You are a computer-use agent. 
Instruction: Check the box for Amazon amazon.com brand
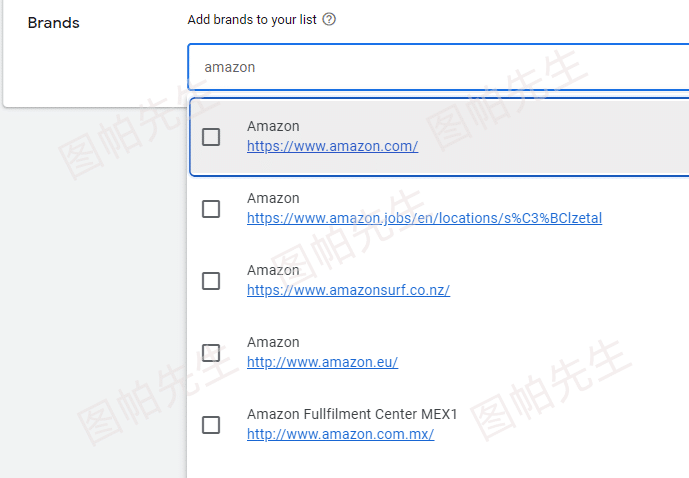coord(211,137)
